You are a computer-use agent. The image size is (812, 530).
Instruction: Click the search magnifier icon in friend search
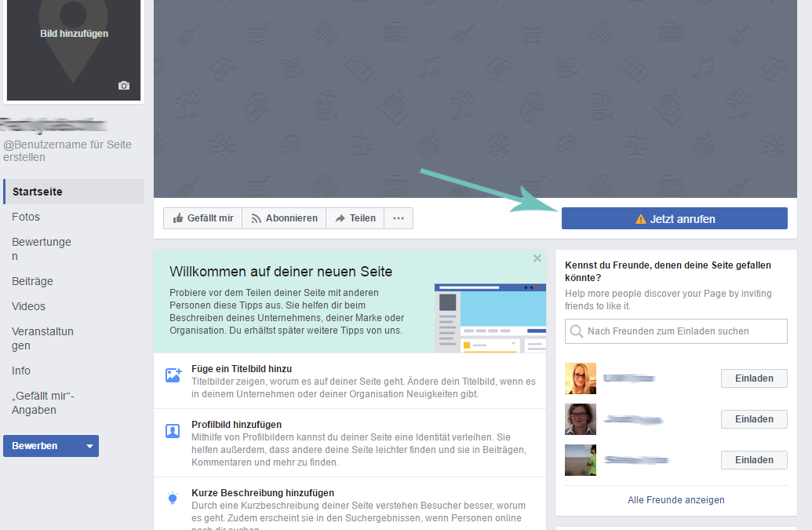(577, 331)
